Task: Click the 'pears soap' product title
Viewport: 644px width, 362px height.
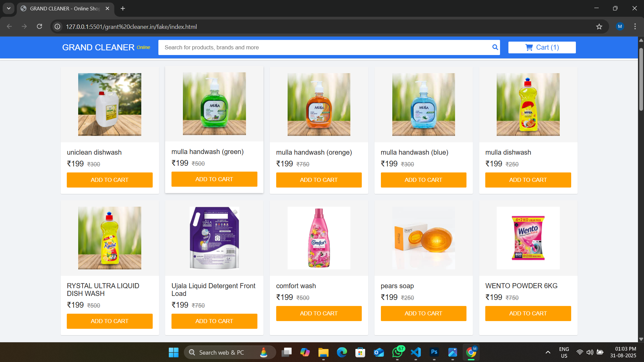Action: (x=397, y=286)
